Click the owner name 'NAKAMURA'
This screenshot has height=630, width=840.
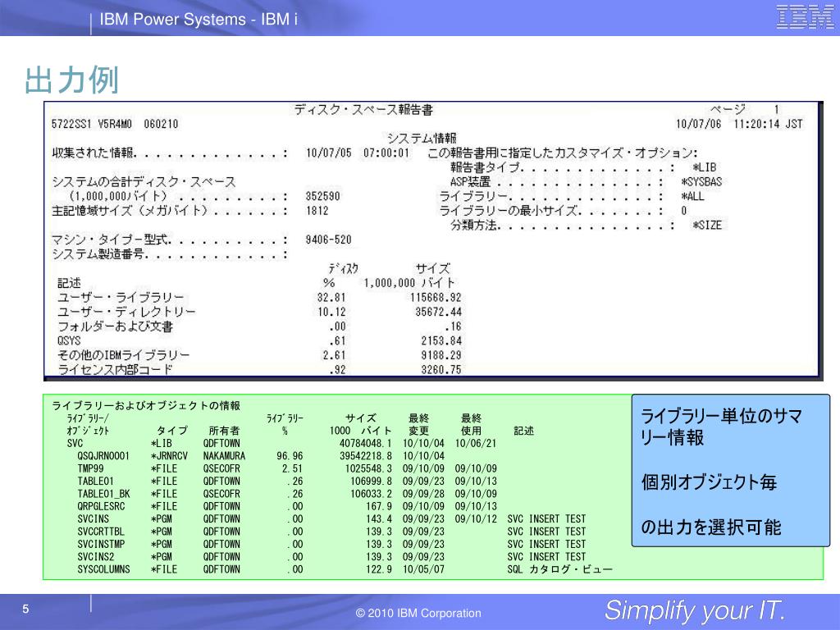tap(225, 456)
